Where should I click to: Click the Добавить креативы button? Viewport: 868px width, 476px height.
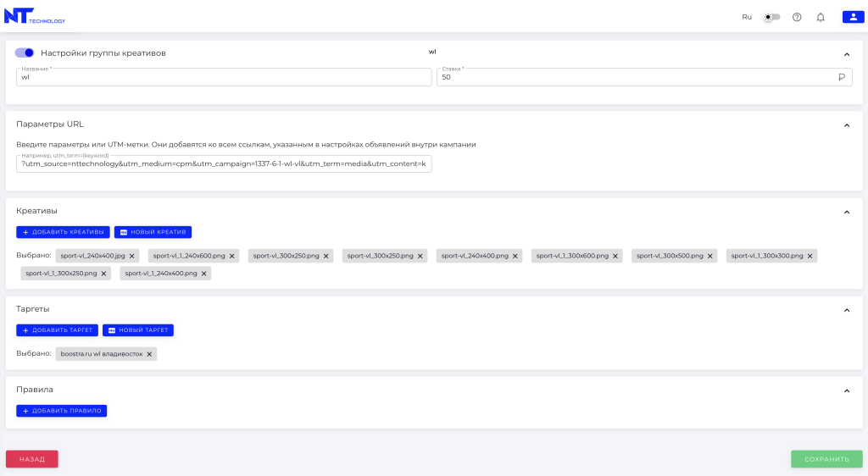point(63,232)
